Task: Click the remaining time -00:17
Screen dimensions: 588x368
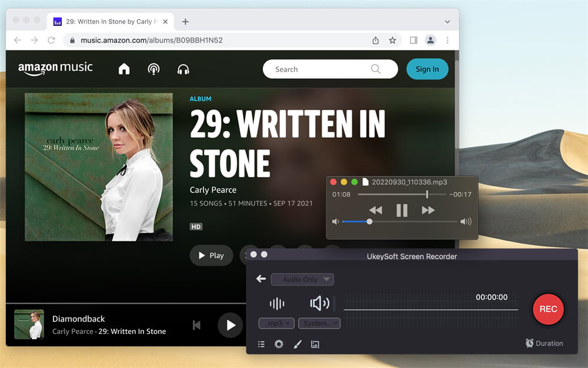Action: tap(460, 194)
